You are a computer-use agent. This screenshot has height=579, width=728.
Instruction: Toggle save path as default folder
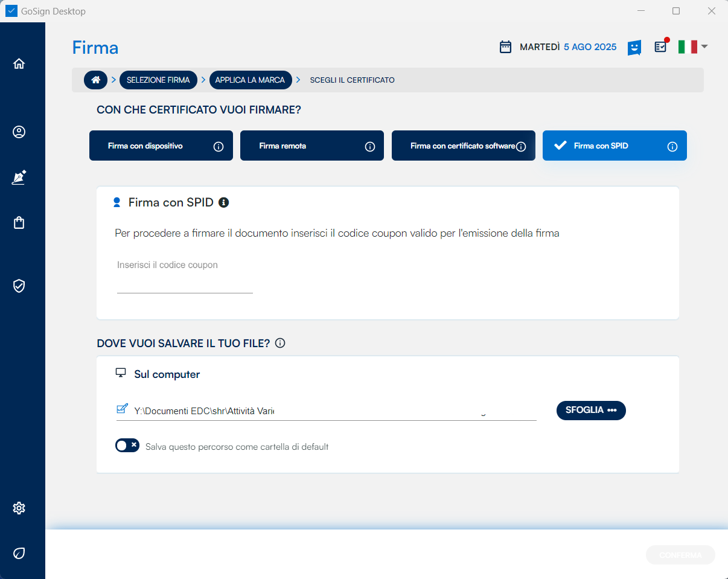coord(127,446)
